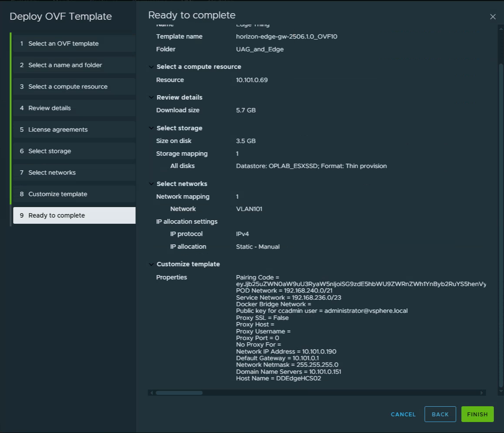Collapse the Select a compute resource section
The height and width of the screenshot is (433, 504).
pos(152,67)
